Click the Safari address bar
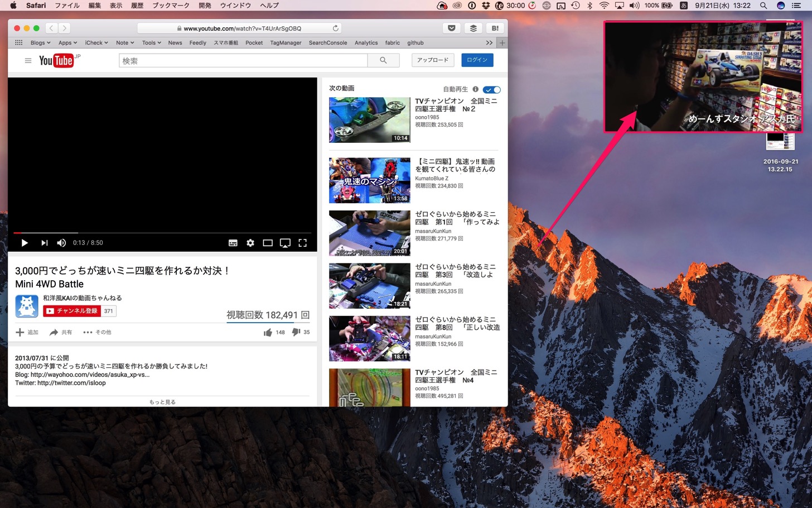 coord(239,28)
